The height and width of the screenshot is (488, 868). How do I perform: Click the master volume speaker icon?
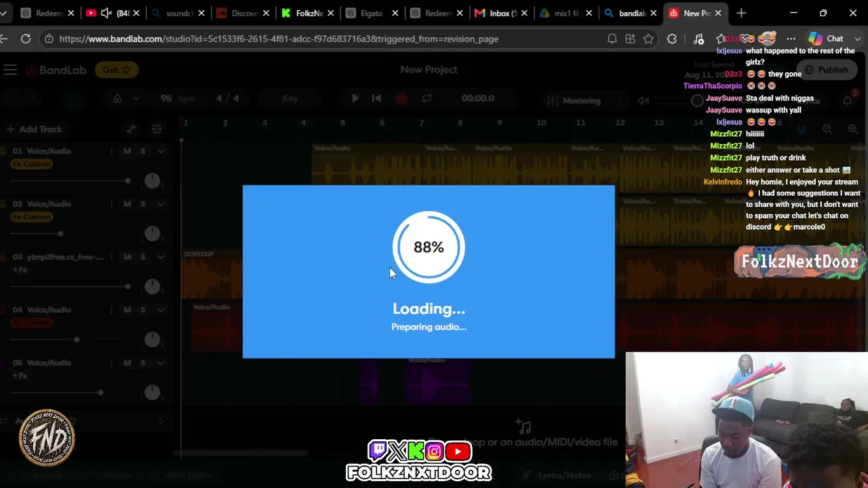(643, 101)
